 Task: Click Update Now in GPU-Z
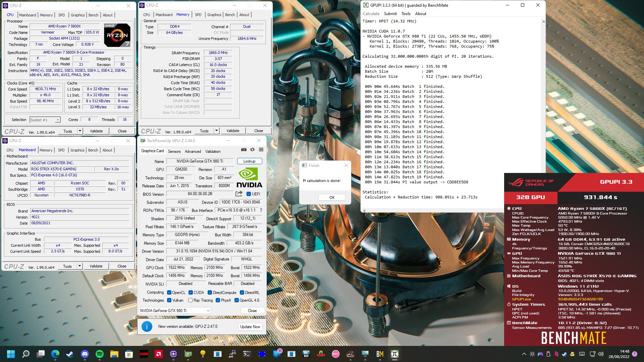pos(250,327)
